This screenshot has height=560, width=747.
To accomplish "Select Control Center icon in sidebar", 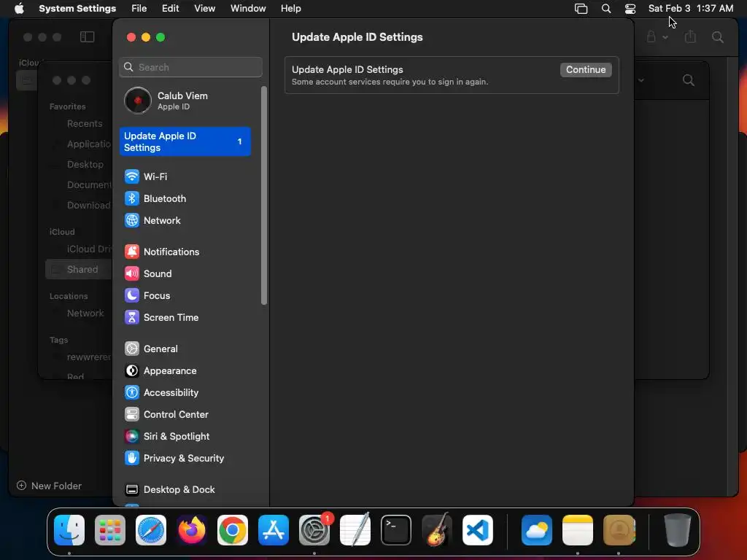I will tap(131, 415).
